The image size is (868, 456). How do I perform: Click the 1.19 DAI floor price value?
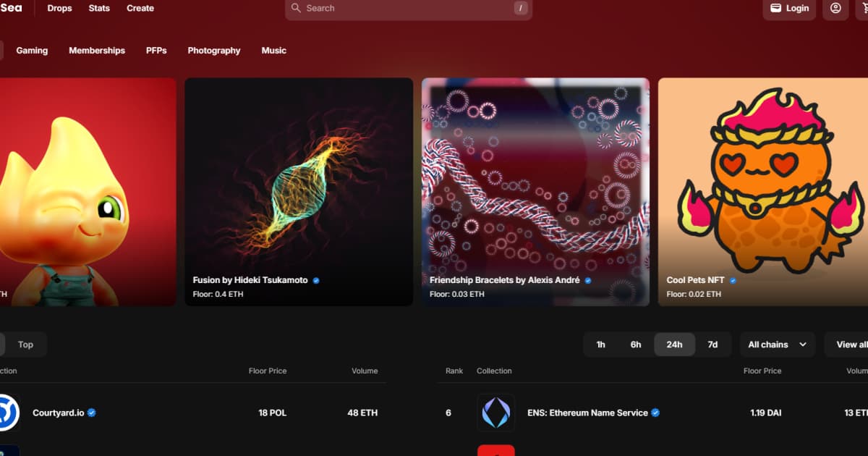click(x=766, y=413)
